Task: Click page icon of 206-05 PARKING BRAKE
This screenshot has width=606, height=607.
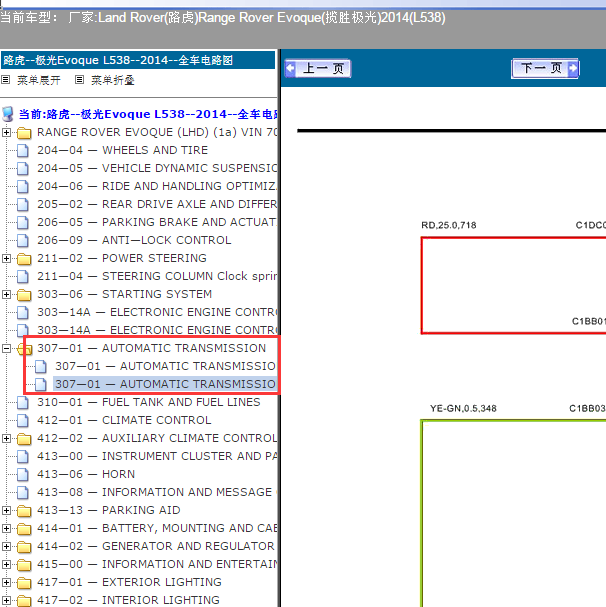Action: [23, 222]
